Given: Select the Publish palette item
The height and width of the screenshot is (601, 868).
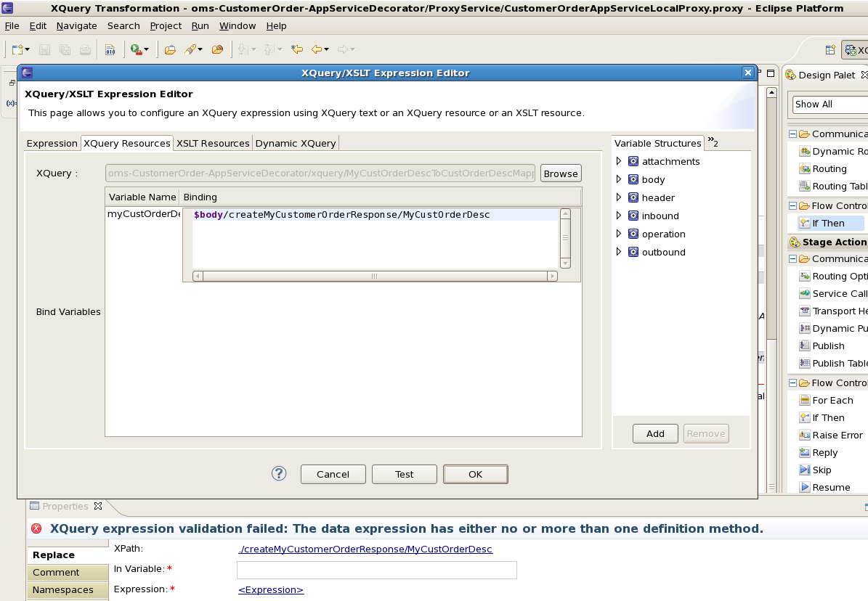Looking at the screenshot, I should tap(822, 346).
